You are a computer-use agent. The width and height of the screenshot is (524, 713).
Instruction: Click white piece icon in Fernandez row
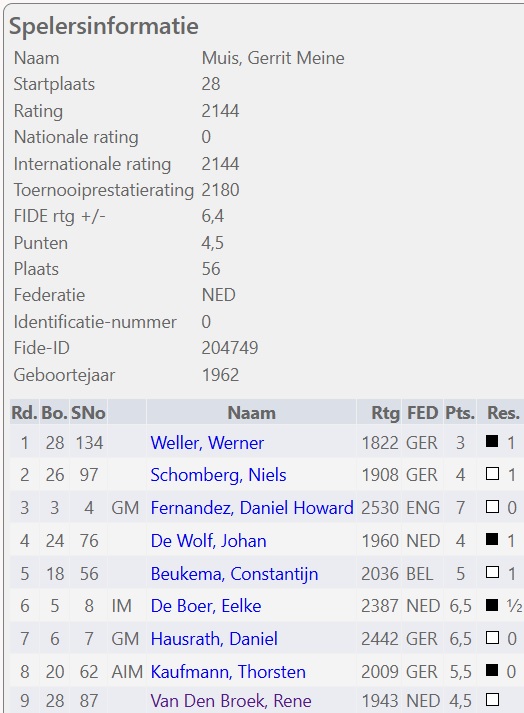click(x=492, y=507)
